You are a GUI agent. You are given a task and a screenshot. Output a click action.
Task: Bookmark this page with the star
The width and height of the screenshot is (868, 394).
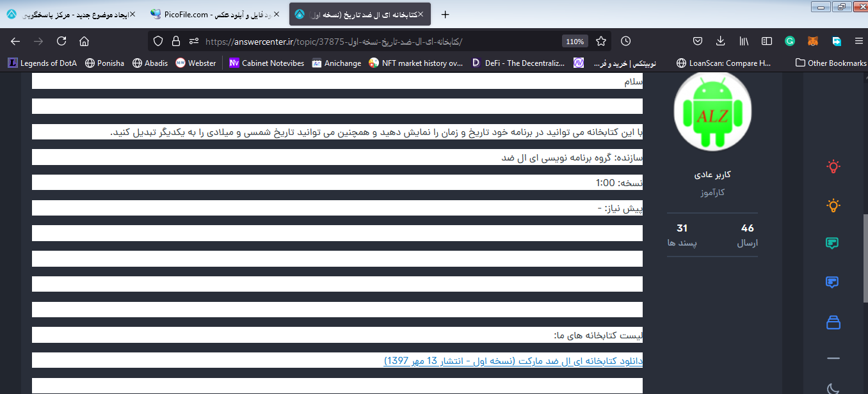601,41
